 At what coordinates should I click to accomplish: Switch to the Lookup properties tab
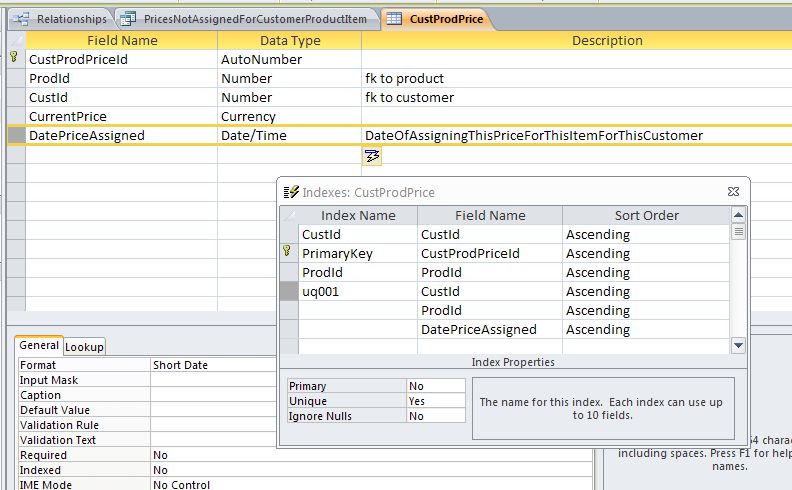85,347
